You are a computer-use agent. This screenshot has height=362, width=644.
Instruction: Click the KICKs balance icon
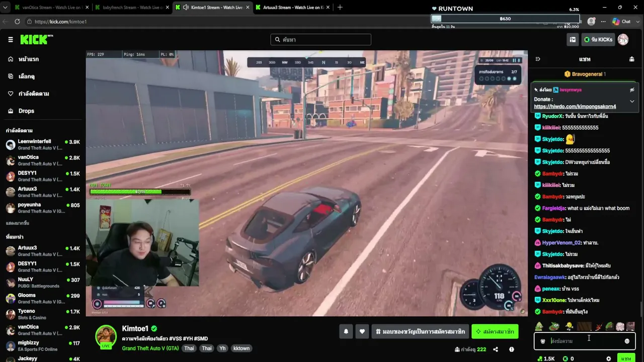(565, 358)
